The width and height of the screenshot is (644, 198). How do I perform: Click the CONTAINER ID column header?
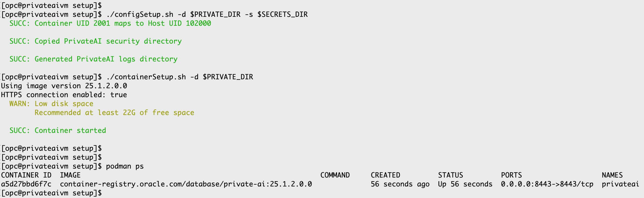26,175
